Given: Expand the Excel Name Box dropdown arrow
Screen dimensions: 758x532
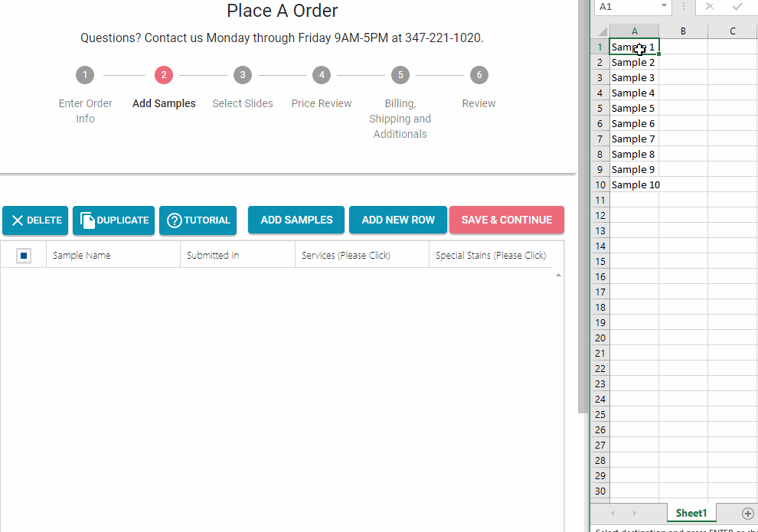Looking at the screenshot, I should (x=664, y=6).
